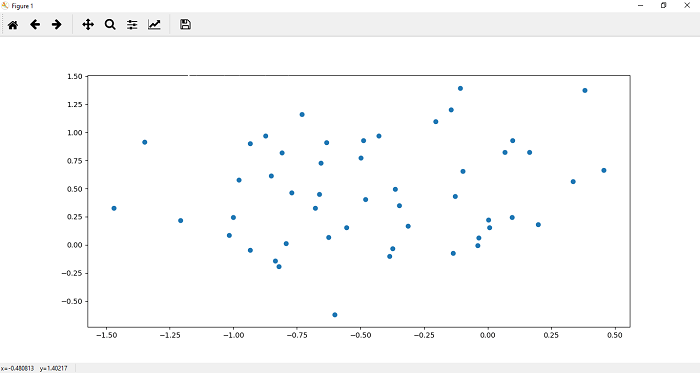Click the y-axis label −0.50
700x373 pixels.
click(x=72, y=302)
